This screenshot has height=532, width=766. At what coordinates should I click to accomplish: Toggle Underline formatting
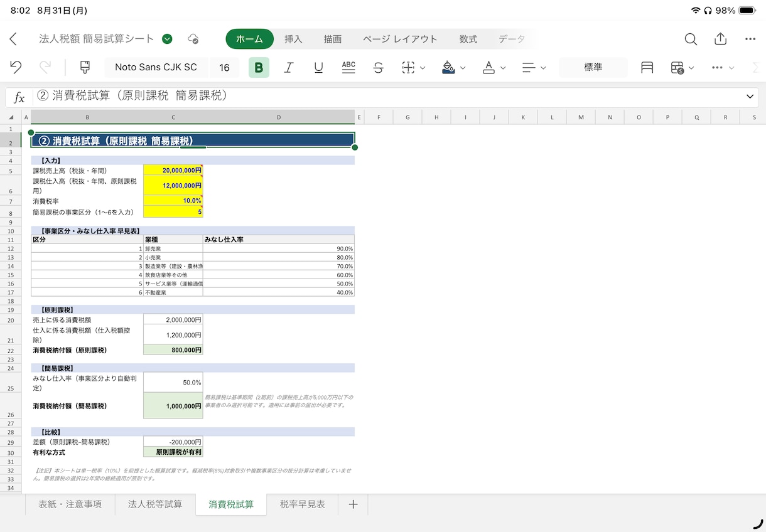coord(318,67)
